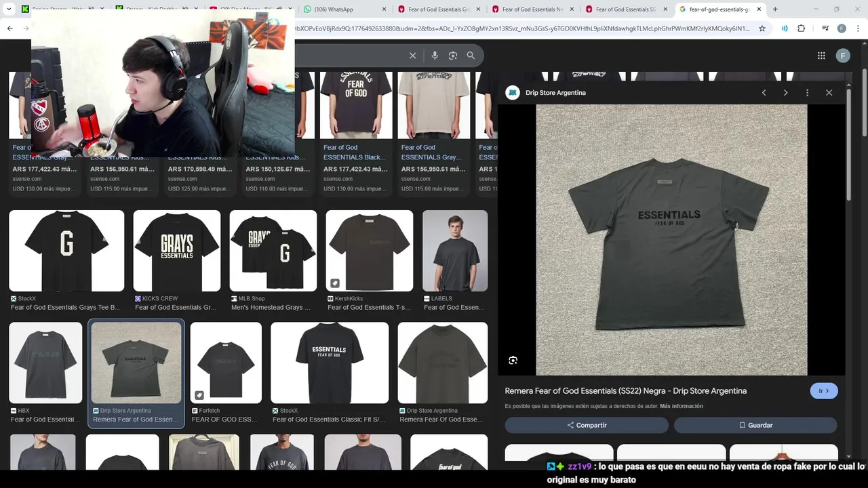
Task: Open Google apps grid
Action: [821, 56]
